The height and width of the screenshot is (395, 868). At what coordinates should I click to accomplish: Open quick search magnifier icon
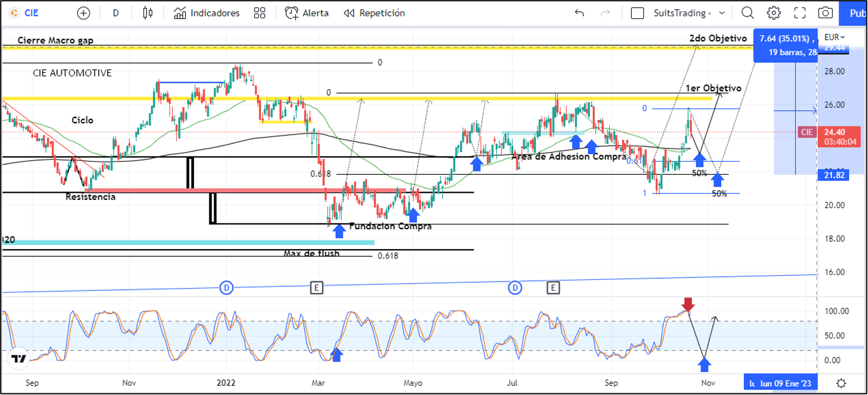click(x=747, y=13)
